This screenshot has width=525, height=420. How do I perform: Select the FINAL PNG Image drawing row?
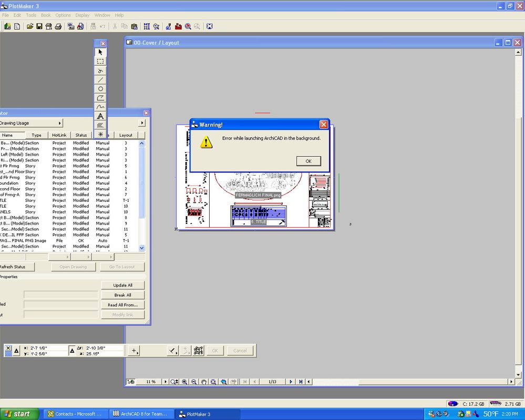(x=69, y=240)
